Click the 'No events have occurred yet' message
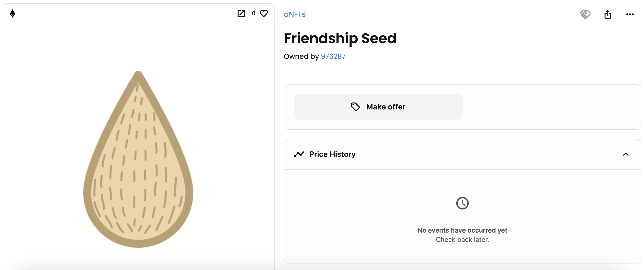Image resolution: width=644 pixels, height=270 pixels. coord(462,230)
